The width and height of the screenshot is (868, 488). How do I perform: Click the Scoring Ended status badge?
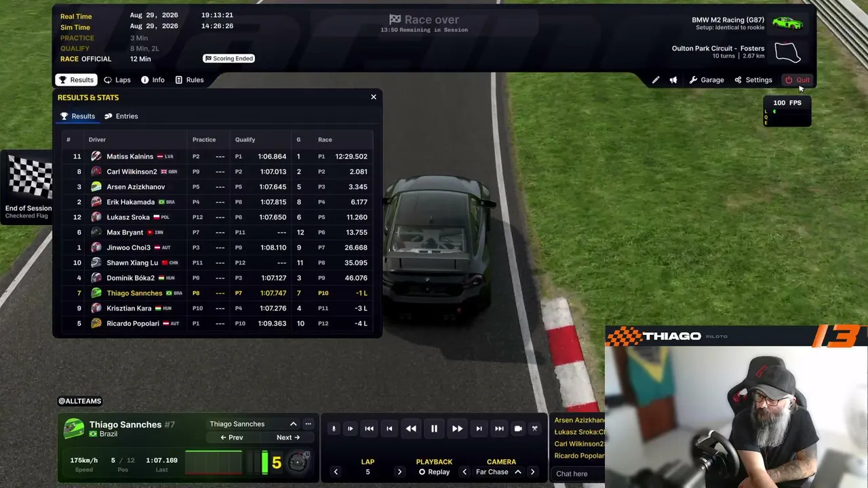click(229, 58)
